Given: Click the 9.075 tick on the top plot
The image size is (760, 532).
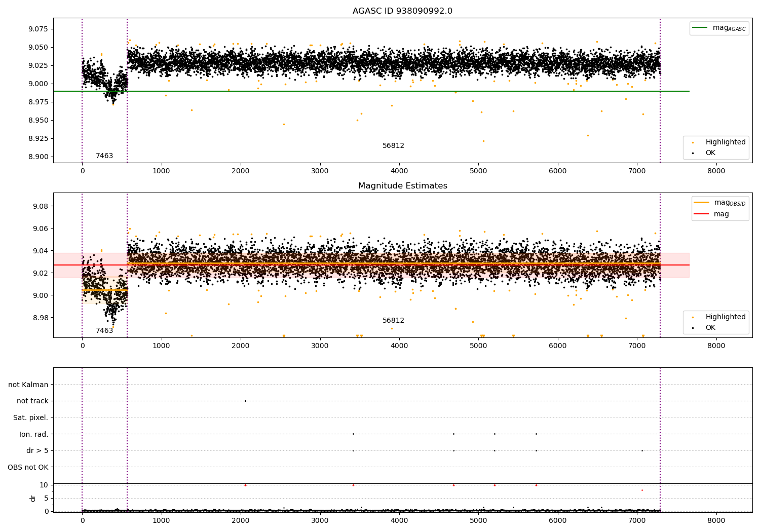Looking at the screenshot, I should coord(38,29).
